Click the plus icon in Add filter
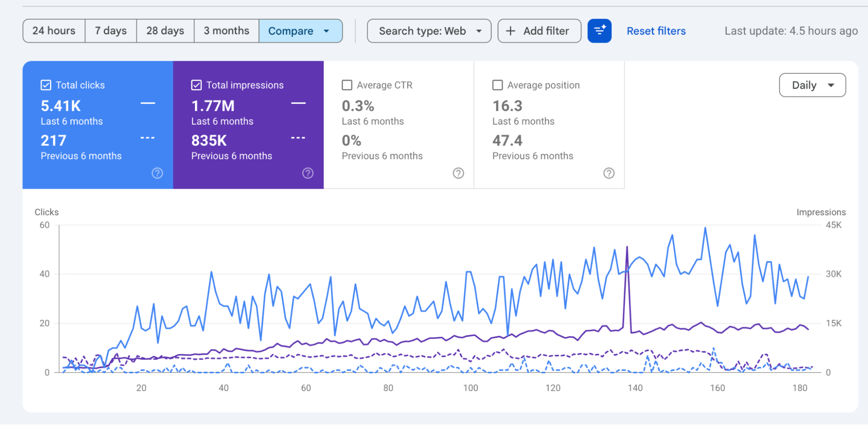The image size is (868, 425). [511, 31]
